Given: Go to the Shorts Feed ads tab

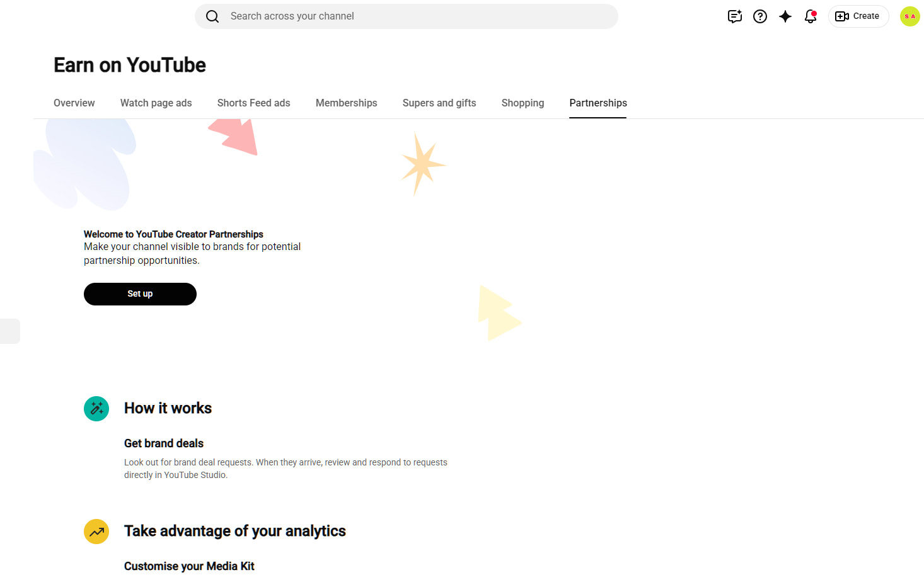Looking at the screenshot, I should (254, 103).
